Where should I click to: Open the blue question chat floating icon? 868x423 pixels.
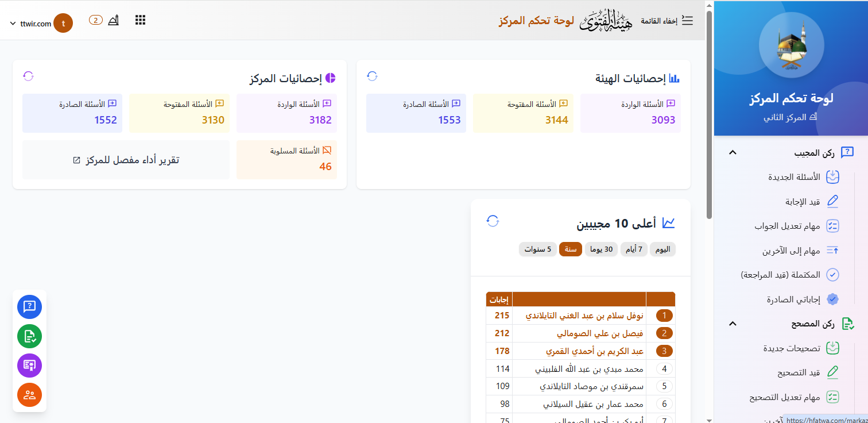29,307
